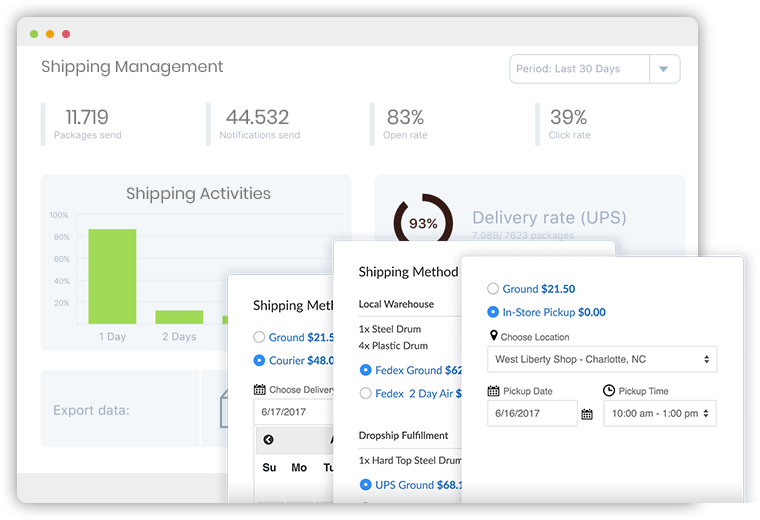Viewport: 760px width, 520px height.
Task: Click the calendar icon beside Pickup Date label
Action: (493, 391)
